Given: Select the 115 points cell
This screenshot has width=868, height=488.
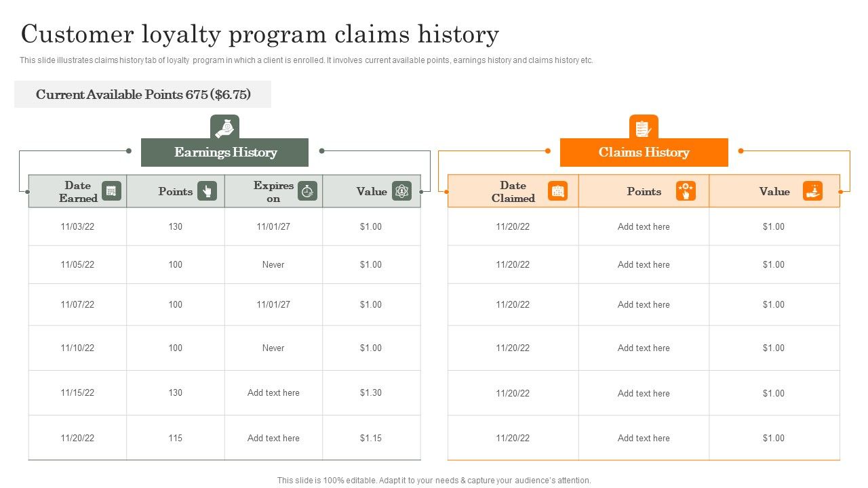Looking at the screenshot, I should pos(176,438).
